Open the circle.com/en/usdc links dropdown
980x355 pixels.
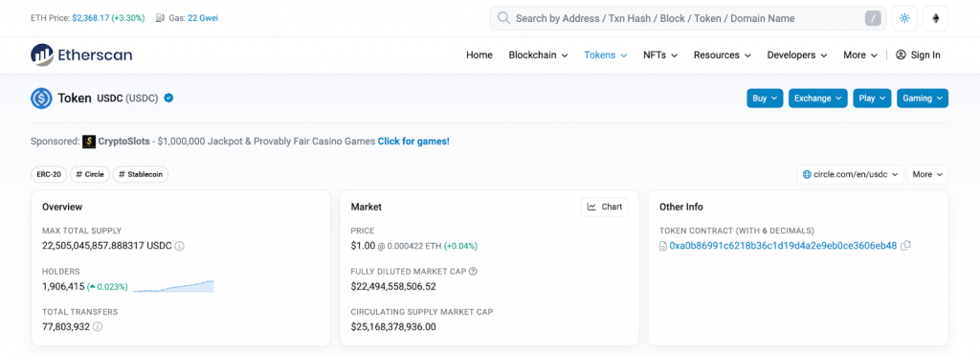click(x=851, y=174)
